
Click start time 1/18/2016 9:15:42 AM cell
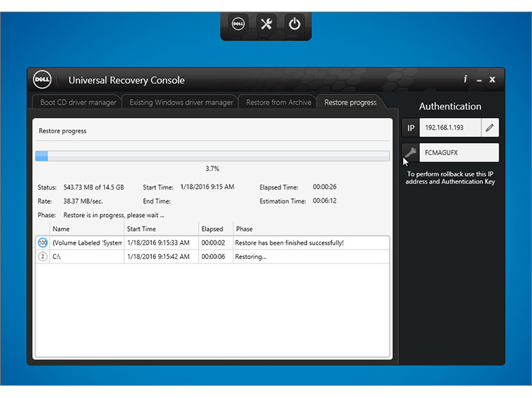(161, 257)
